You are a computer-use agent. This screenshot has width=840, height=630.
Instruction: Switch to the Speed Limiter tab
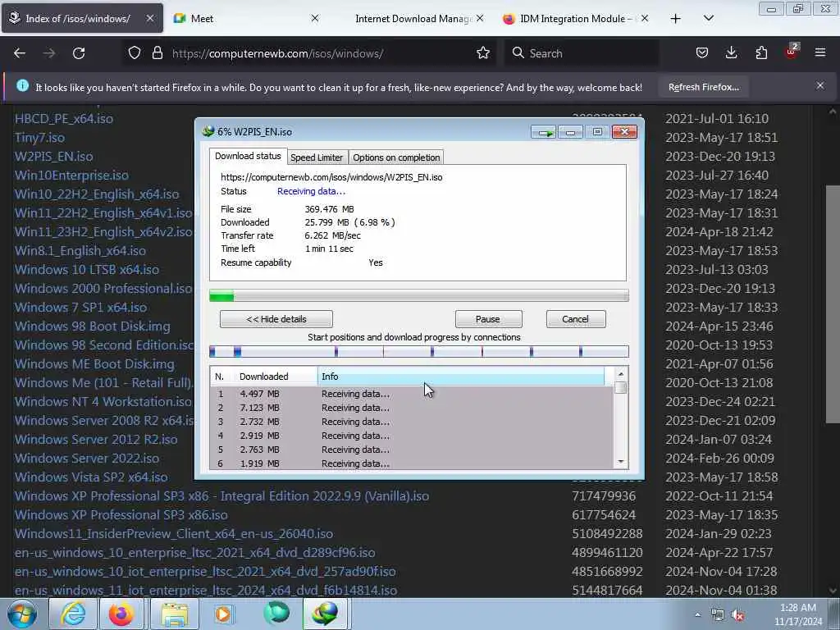point(317,157)
